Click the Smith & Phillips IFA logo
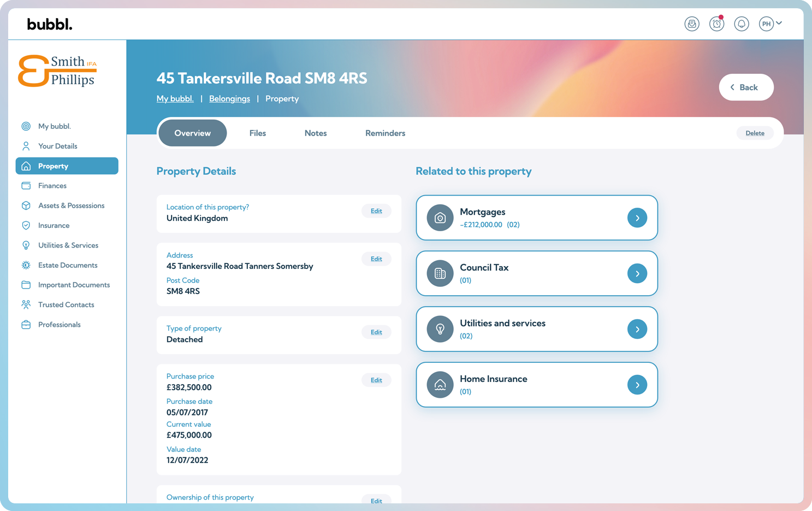The height and width of the screenshot is (511, 812). (x=57, y=71)
